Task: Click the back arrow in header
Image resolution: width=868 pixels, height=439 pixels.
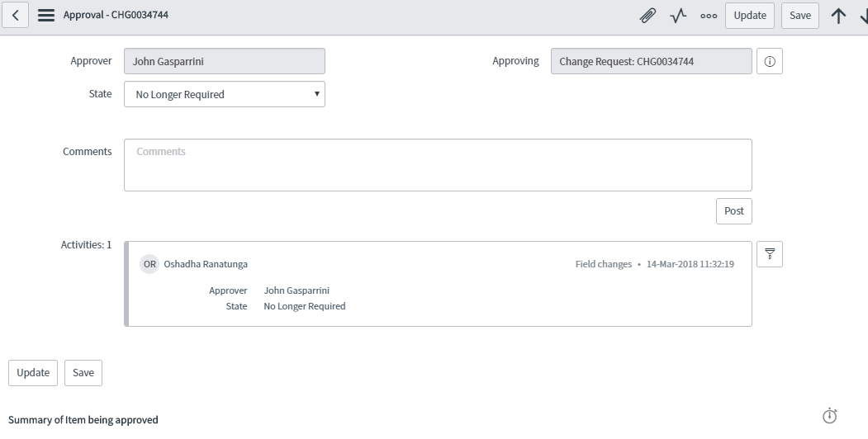Action: point(16,15)
